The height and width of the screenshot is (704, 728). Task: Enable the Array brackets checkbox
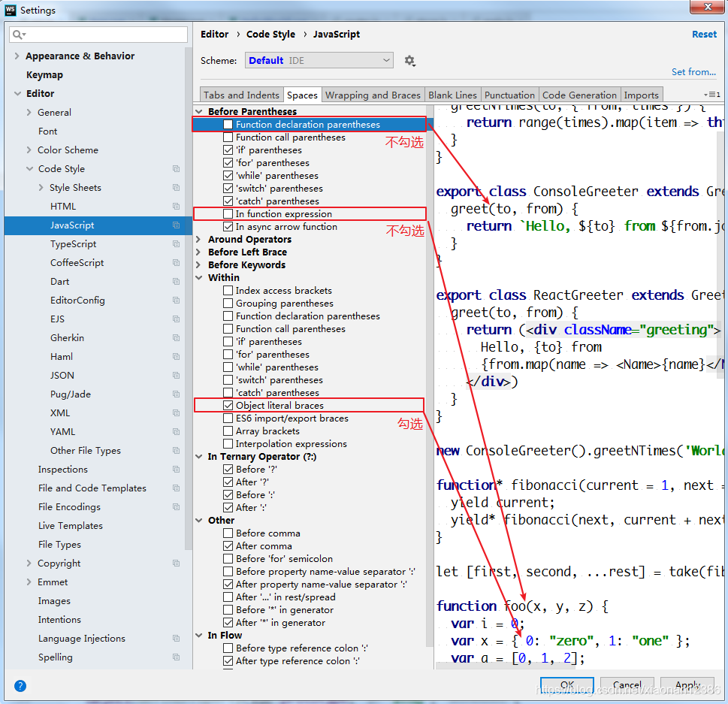click(228, 431)
